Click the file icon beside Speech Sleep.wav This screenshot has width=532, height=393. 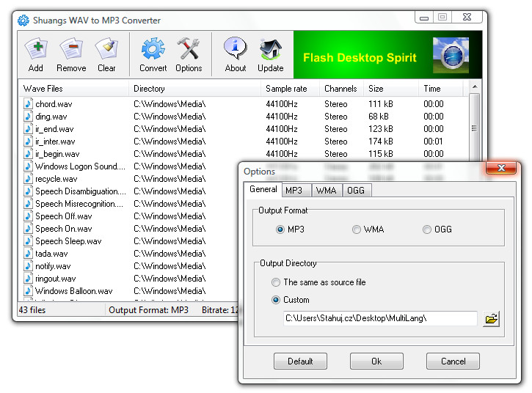28,241
